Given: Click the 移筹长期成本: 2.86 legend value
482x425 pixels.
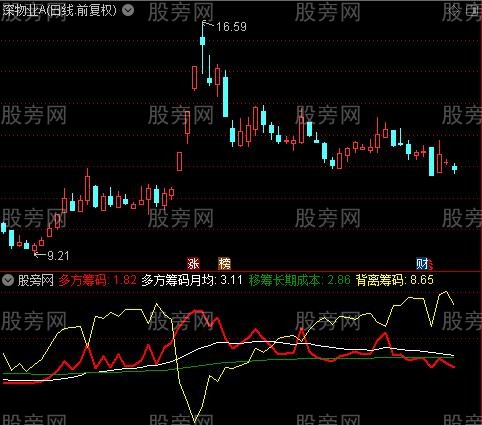Looking at the screenshot, I should pyautogui.click(x=299, y=280).
